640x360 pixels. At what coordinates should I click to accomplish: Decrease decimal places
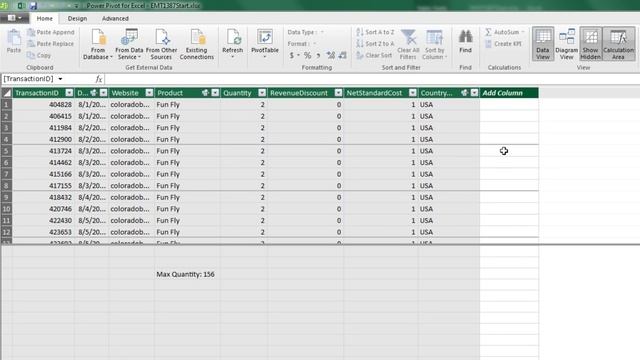[x=342, y=55]
